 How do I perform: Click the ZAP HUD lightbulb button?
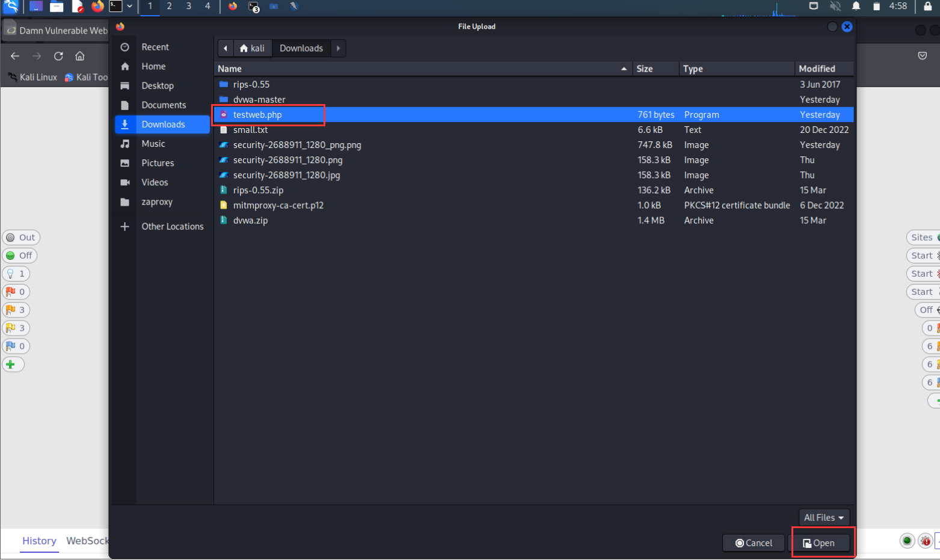[16, 273]
